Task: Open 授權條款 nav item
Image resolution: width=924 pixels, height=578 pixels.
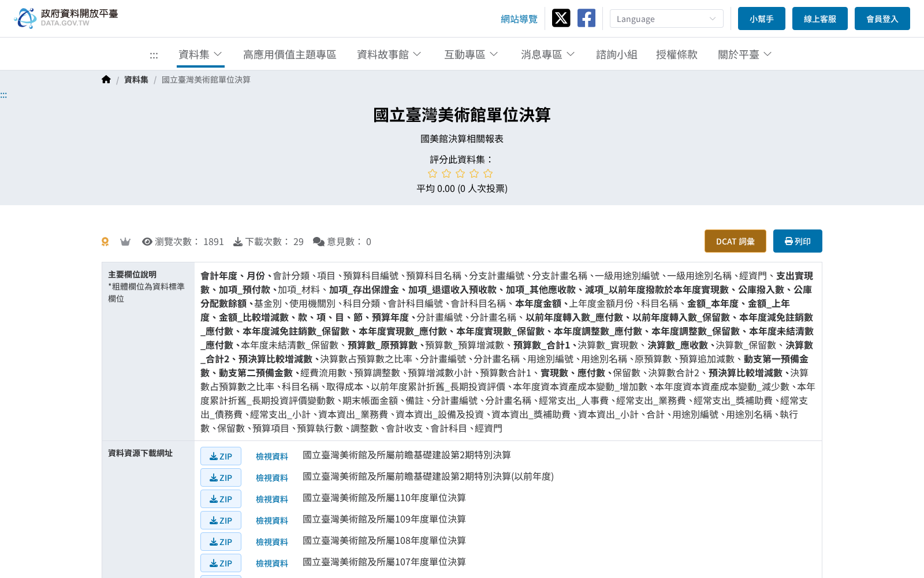Action: coord(677,54)
